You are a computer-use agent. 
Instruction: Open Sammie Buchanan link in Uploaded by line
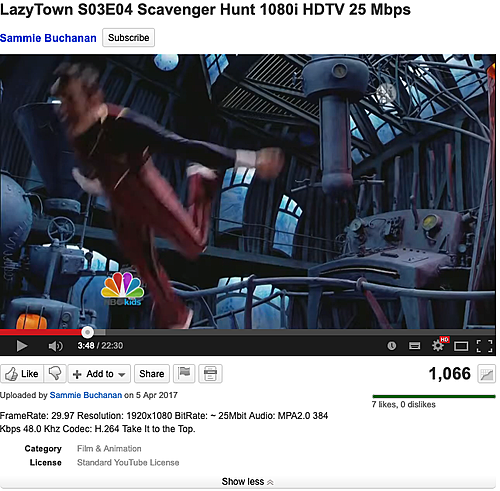click(x=86, y=395)
